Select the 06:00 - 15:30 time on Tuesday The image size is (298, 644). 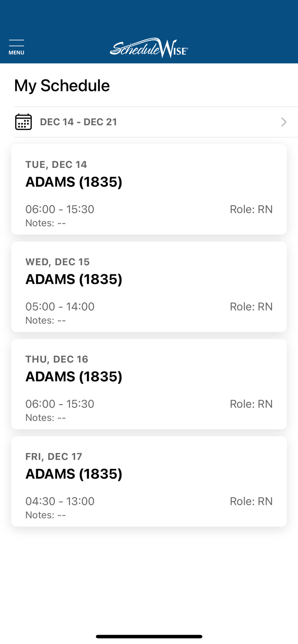tap(60, 209)
